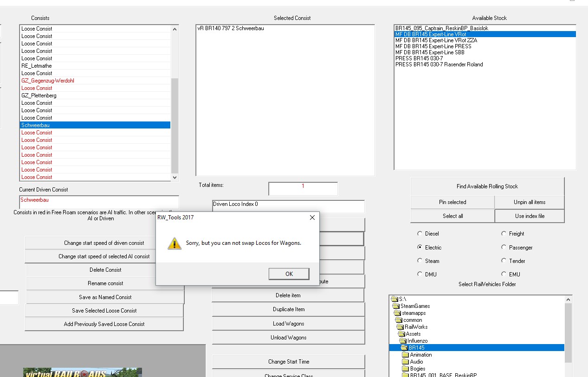Click OK in the RW_Tools dialog
The height and width of the screenshot is (377, 588).
tap(289, 274)
